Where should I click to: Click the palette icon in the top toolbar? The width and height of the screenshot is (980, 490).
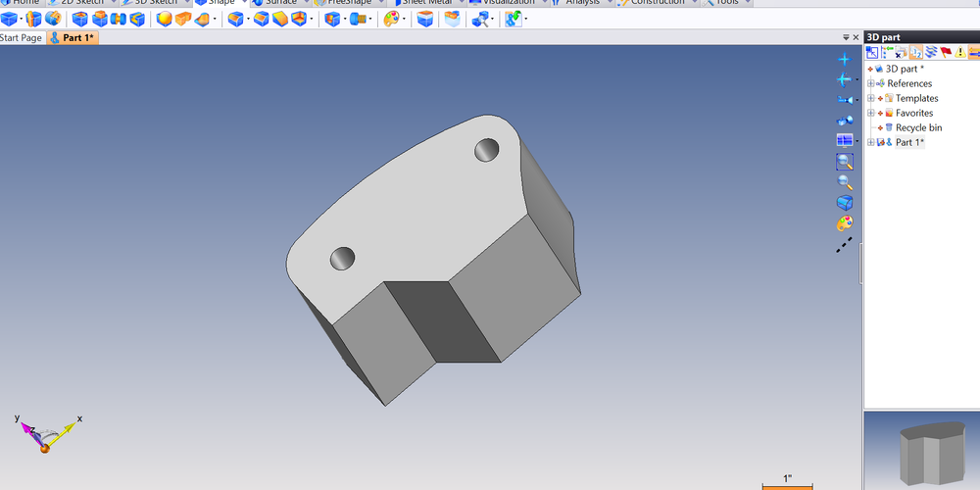(x=390, y=19)
